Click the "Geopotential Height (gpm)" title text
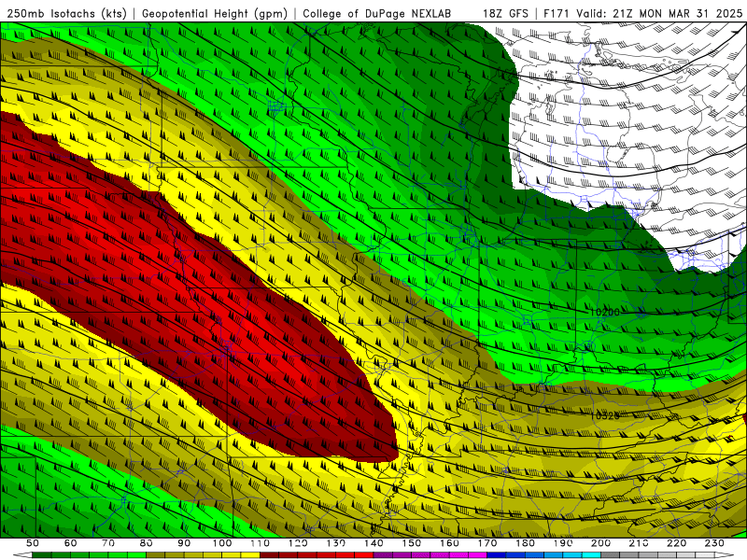 tap(215, 13)
